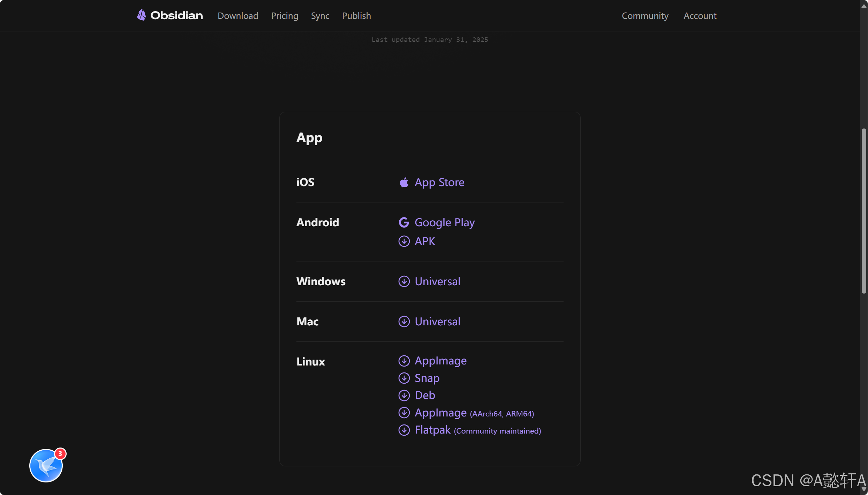Open the Community page link
868x495 pixels.
tap(645, 16)
